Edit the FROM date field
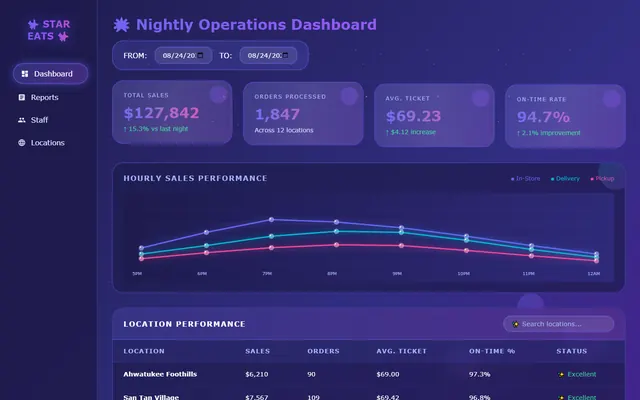Image resolution: width=640 pixels, height=400 pixels. point(183,56)
